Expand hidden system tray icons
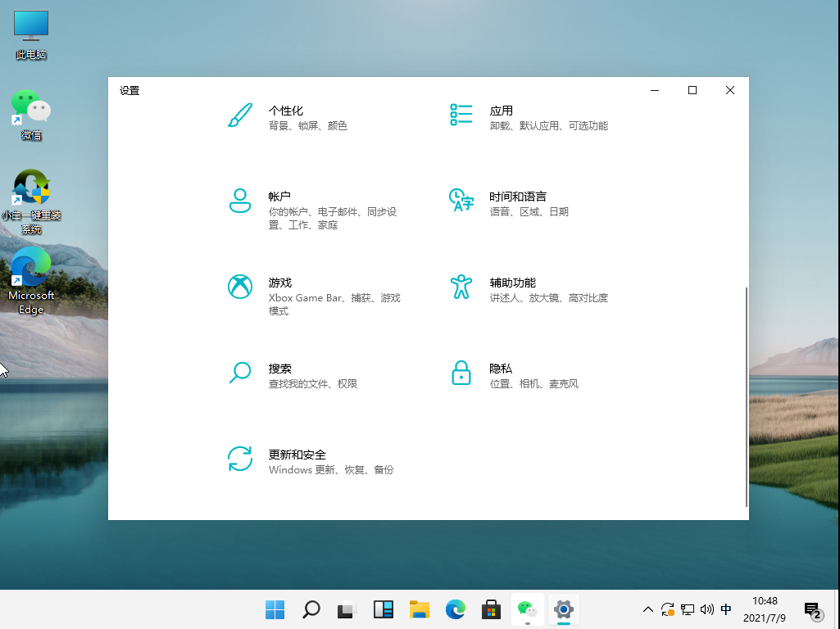Screen dimensions: 840x629 coord(647,609)
